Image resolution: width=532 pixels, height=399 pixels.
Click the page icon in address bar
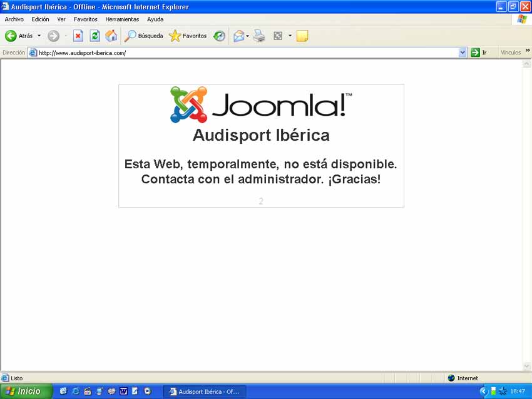click(x=33, y=53)
